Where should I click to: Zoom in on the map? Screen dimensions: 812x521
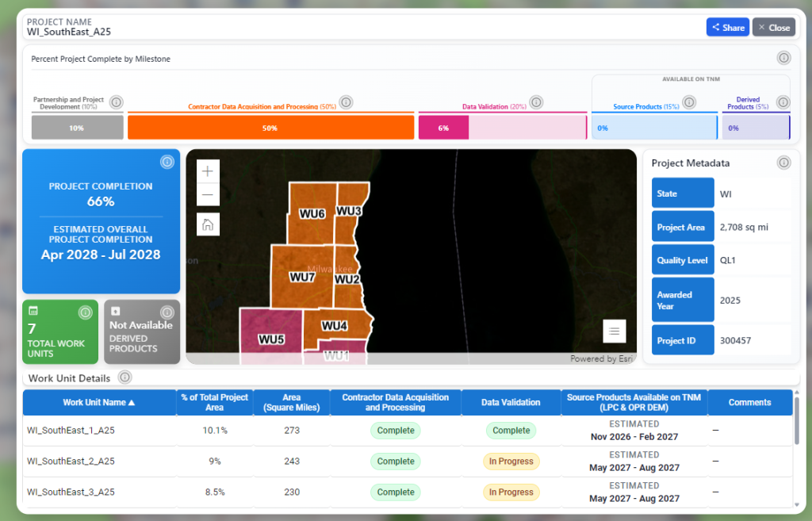(x=208, y=171)
